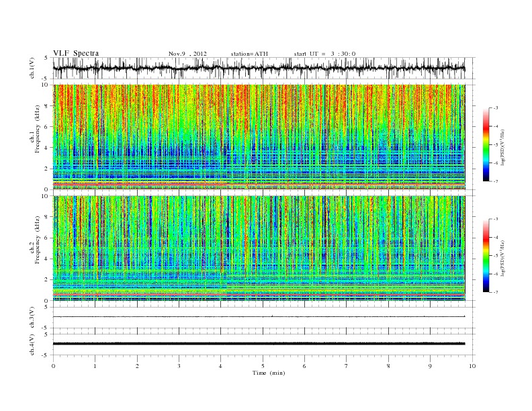Click inside the ch.2 spectrogram panel
This screenshot has height=411, width=532.
(x=259, y=248)
